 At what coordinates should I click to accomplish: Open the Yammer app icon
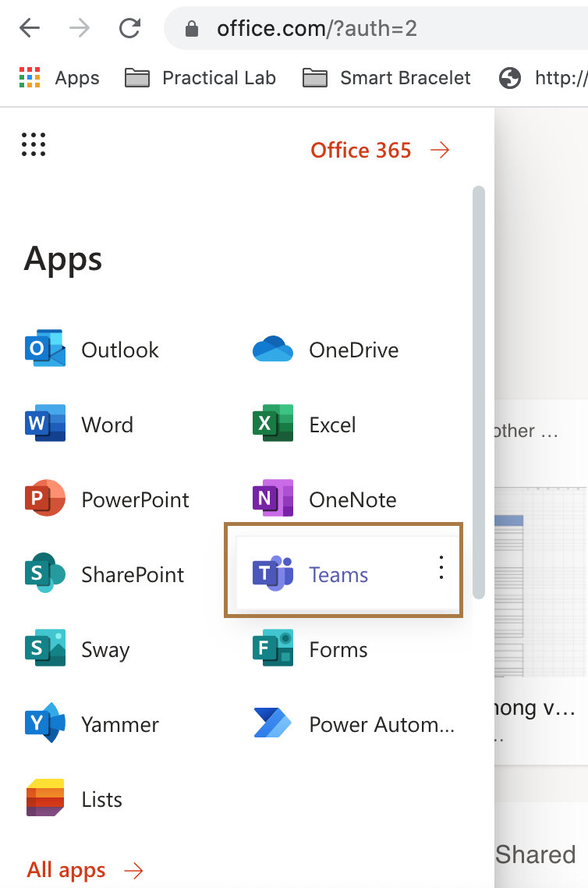click(45, 724)
